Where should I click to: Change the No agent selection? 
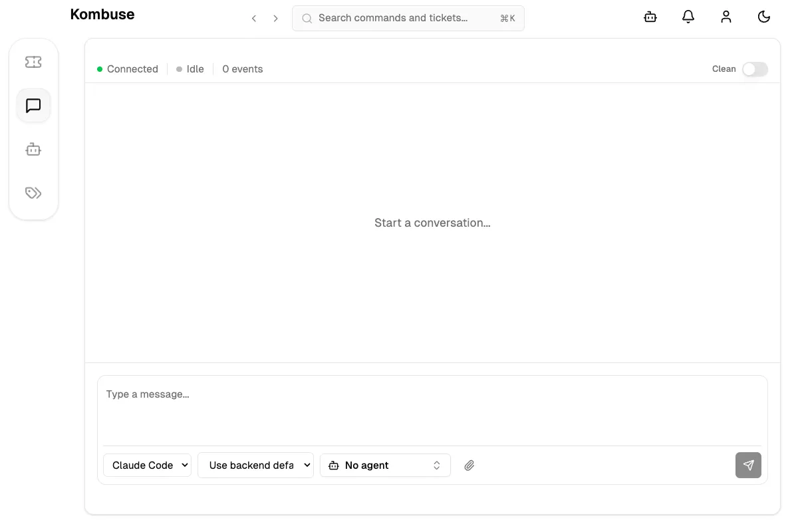(385, 465)
